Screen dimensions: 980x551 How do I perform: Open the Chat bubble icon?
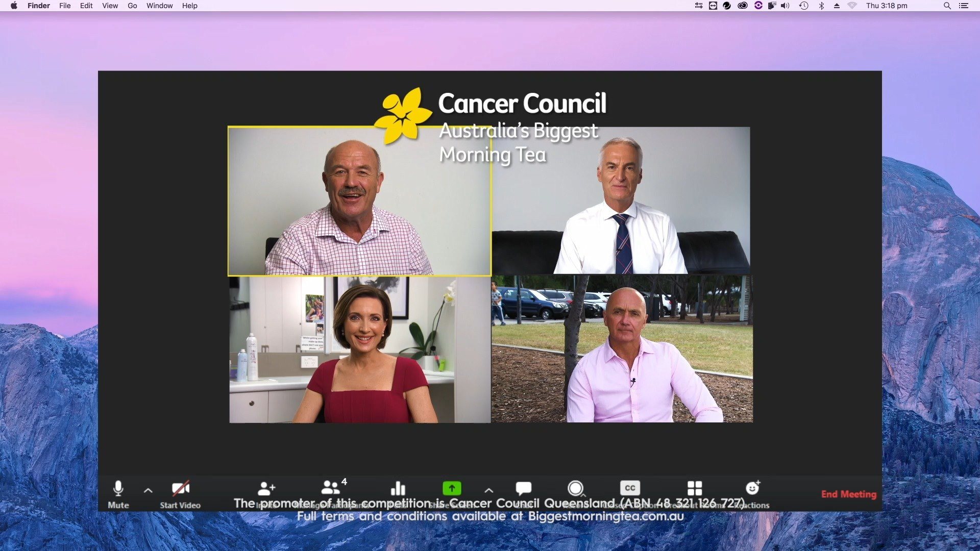coord(524,488)
